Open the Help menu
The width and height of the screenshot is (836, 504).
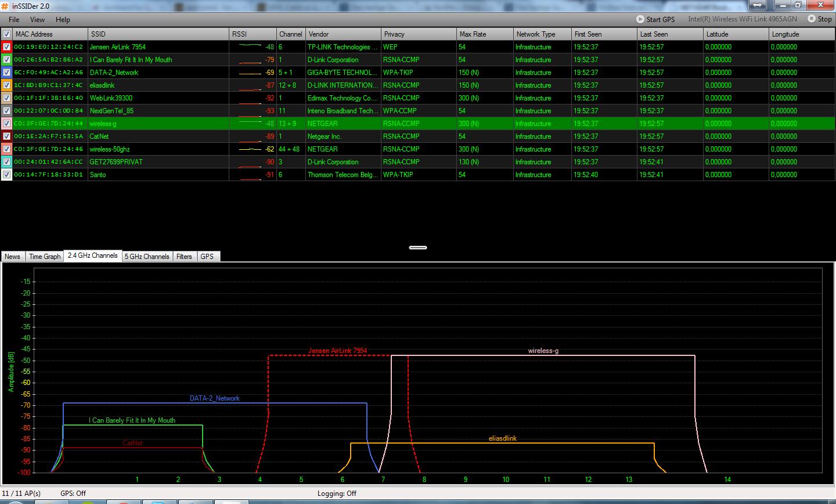tap(63, 20)
